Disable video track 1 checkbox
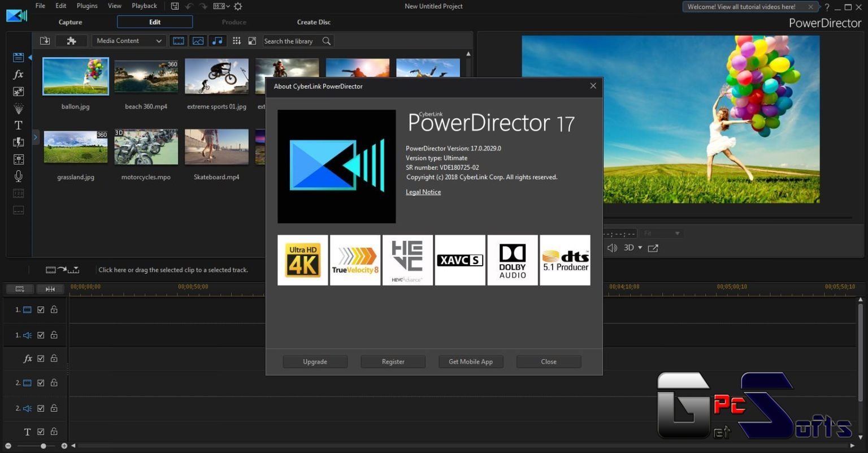Image resolution: width=868 pixels, height=453 pixels. click(x=41, y=310)
